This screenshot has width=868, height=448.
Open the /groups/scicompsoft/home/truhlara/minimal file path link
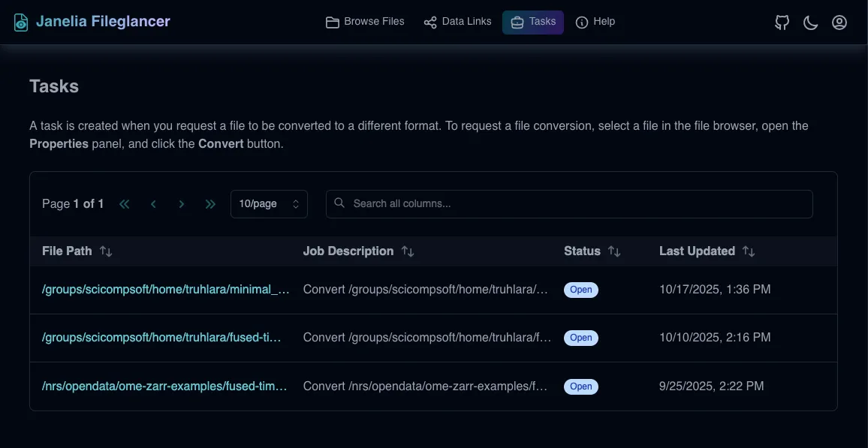click(165, 289)
